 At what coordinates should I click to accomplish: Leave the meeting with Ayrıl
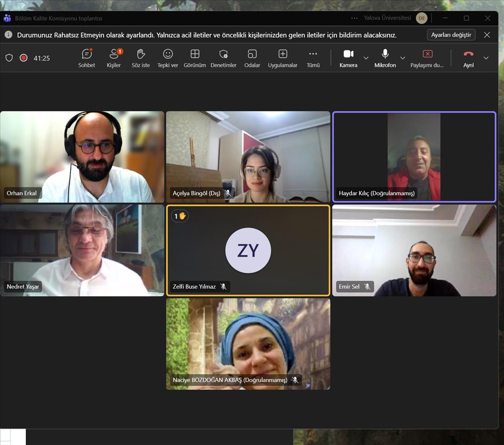coord(469,57)
